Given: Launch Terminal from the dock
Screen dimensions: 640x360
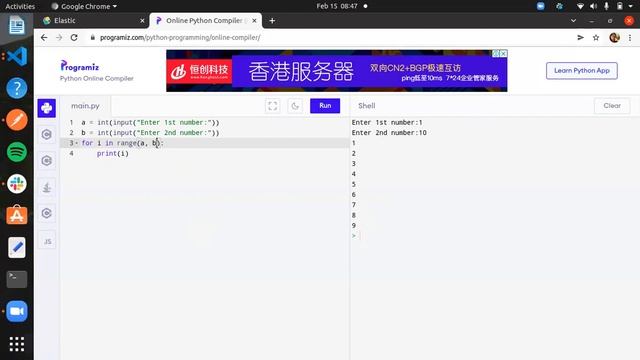Looking at the screenshot, I should pyautogui.click(x=17, y=279).
